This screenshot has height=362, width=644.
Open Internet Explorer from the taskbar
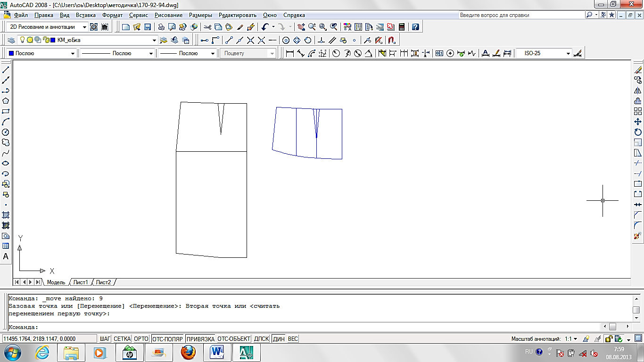tap(42, 352)
